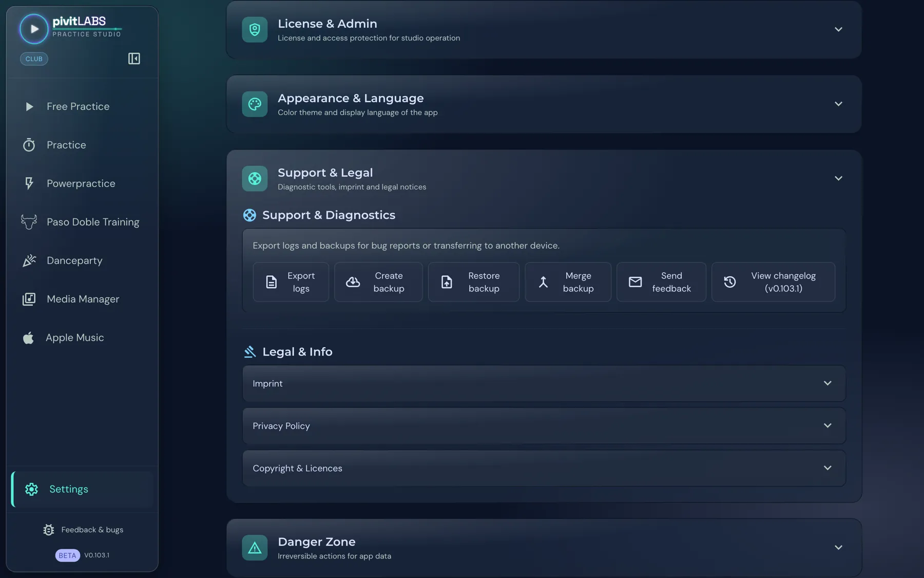Click the Merge backup button
Viewport: 924px width, 578px height.
pos(568,282)
